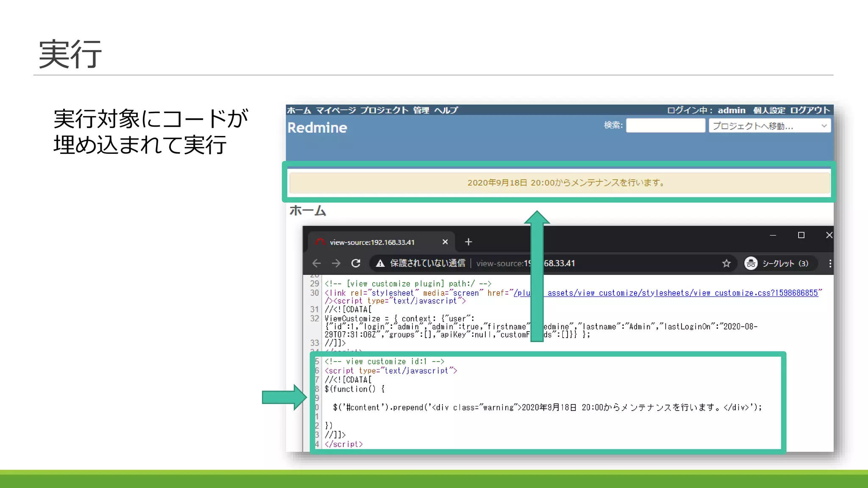Open the マイページ menu item
Screen dimensions: 868x488
[x=336, y=110]
